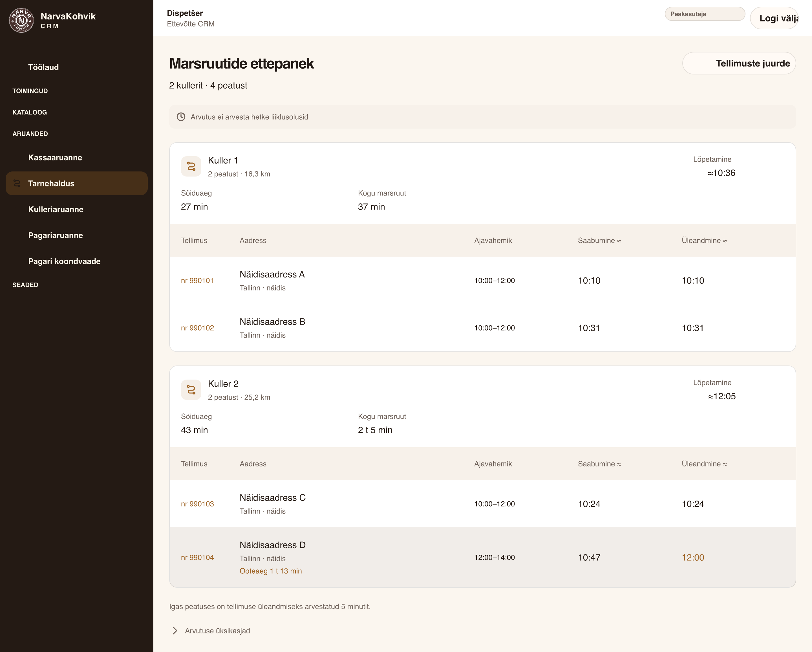Expand Arvutuse üksikasjad details chevron

(175, 631)
